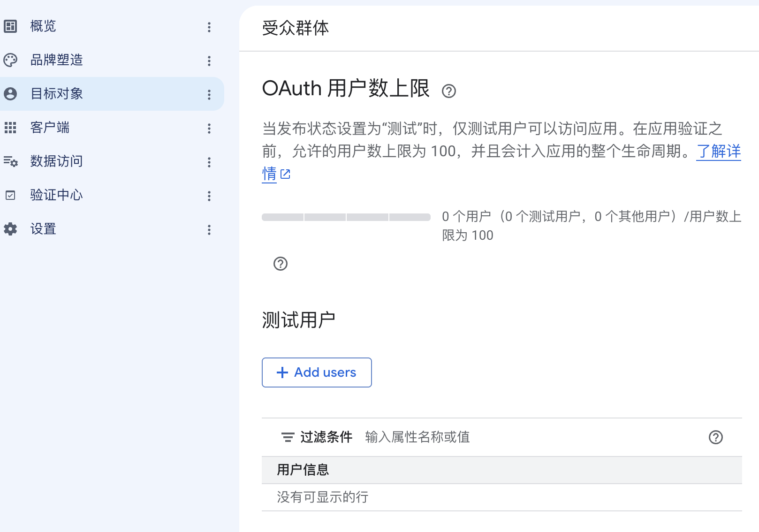Open the more options menu for 数据访问
Viewport: 759px width, 532px height.
tap(209, 162)
